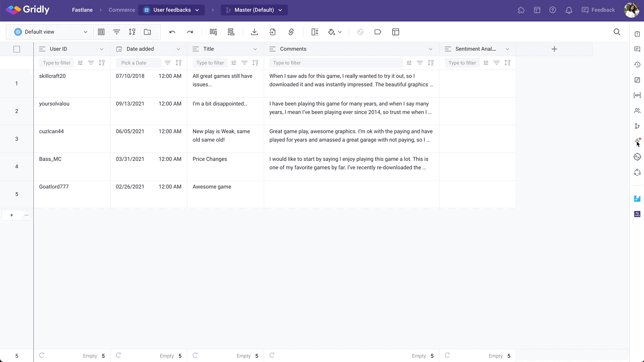Image resolution: width=644 pixels, height=362 pixels.
Task: Open the download/export icon
Action: 254,32
